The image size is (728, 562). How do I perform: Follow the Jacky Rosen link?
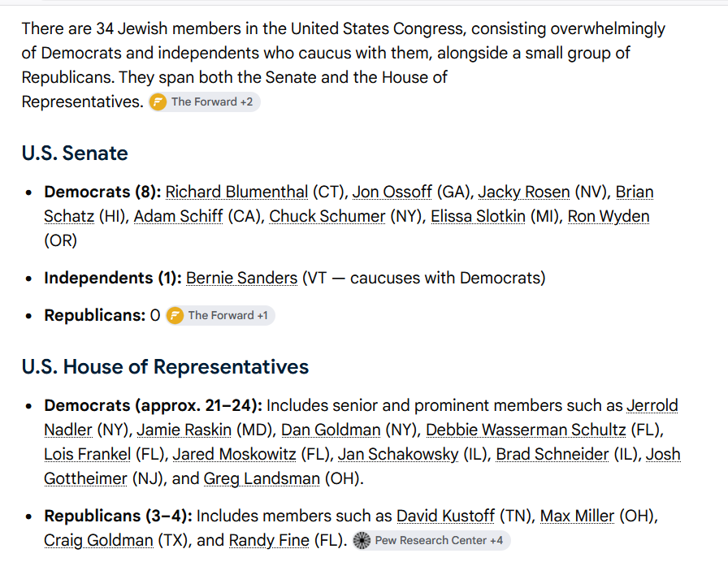(x=524, y=192)
